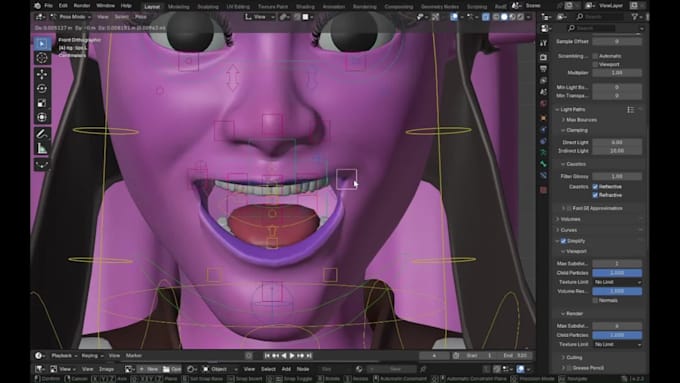Toggle viewport overlays button
Viewport: 680px width, 383px height.
pos(454,17)
